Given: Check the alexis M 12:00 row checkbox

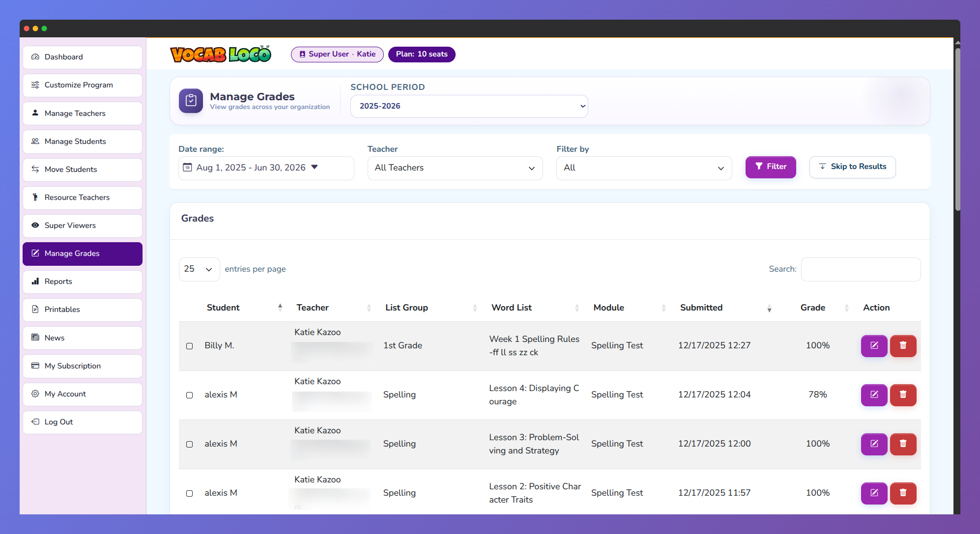Looking at the screenshot, I should (x=189, y=444).
